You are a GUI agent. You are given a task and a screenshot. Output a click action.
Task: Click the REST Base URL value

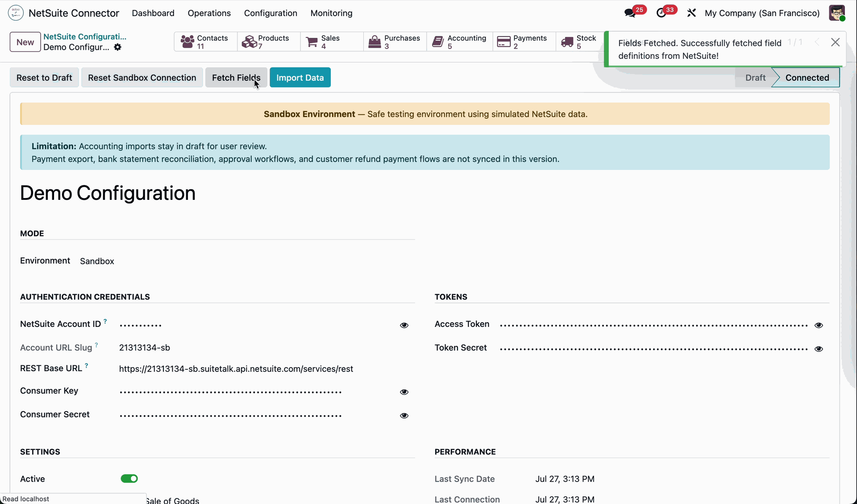236,369
